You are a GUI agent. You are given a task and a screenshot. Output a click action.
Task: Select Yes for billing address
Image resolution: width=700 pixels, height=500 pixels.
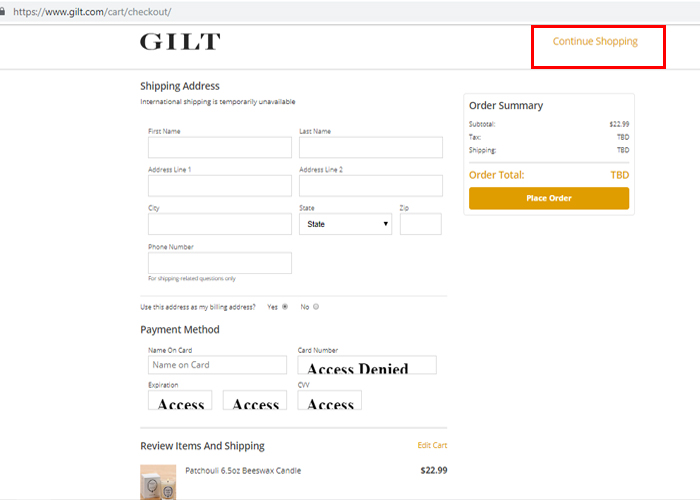coord(285,307)
